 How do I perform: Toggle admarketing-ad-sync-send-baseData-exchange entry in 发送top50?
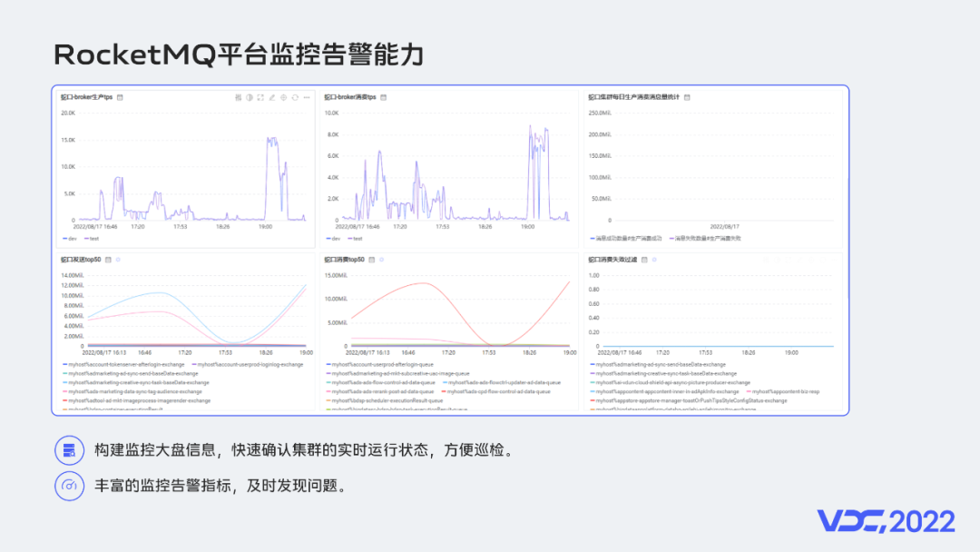pos(130,374)
